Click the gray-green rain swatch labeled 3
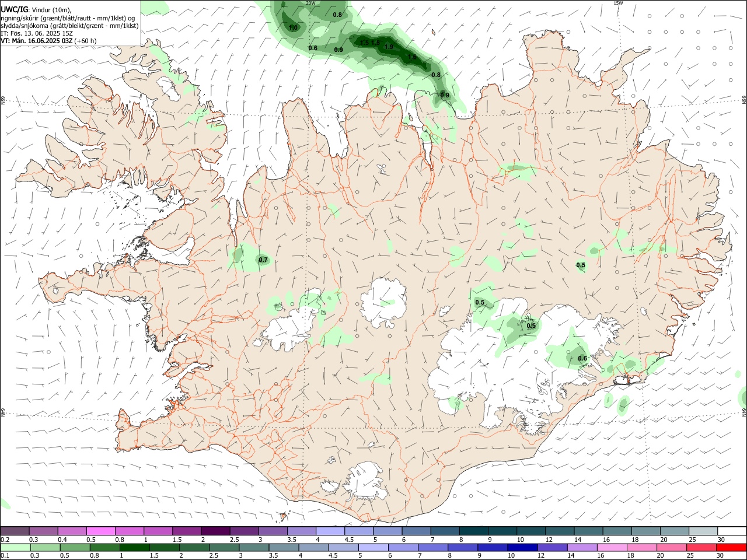 [254, 547]
